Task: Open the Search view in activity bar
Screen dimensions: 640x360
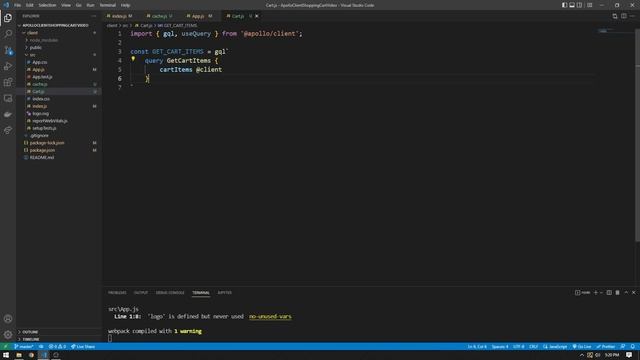Action: [8, 34]
